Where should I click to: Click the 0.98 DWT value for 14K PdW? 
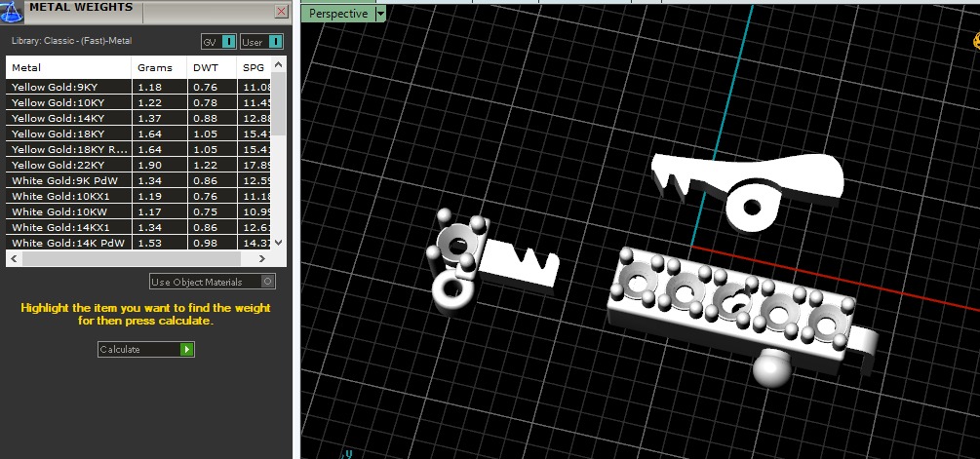pos(212,243)
